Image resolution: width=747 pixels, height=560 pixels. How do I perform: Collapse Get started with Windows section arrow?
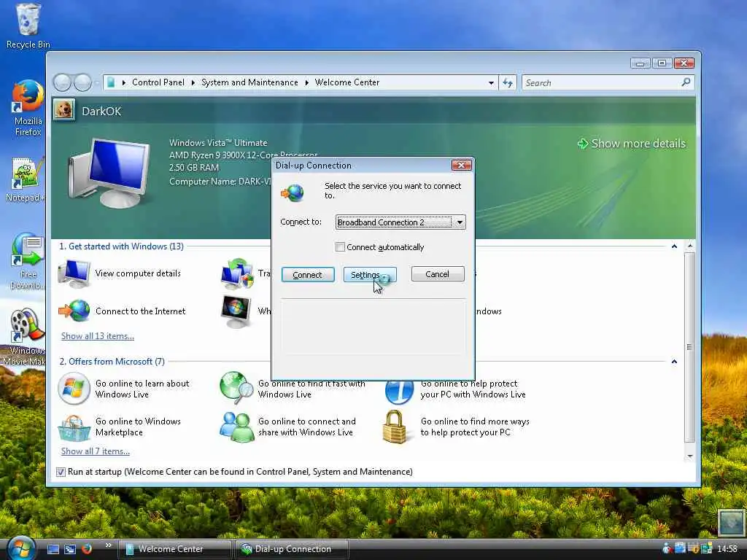point(674,246)
